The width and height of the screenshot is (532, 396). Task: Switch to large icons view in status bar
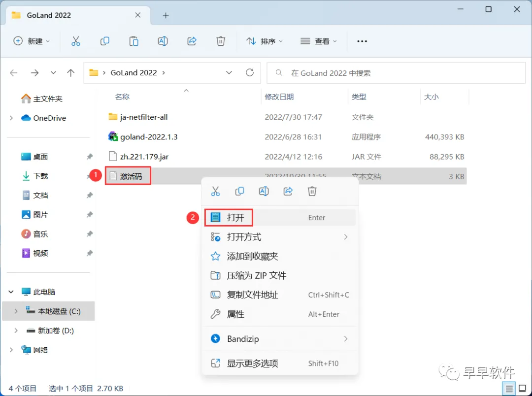click(523, 389)
